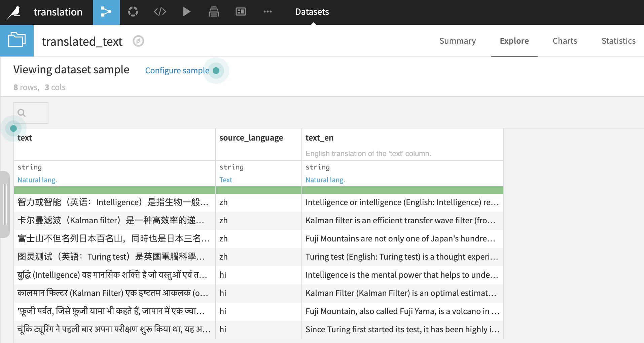644x343 pixels.
Task: Select the first cell containing zh
Action: 223,202
